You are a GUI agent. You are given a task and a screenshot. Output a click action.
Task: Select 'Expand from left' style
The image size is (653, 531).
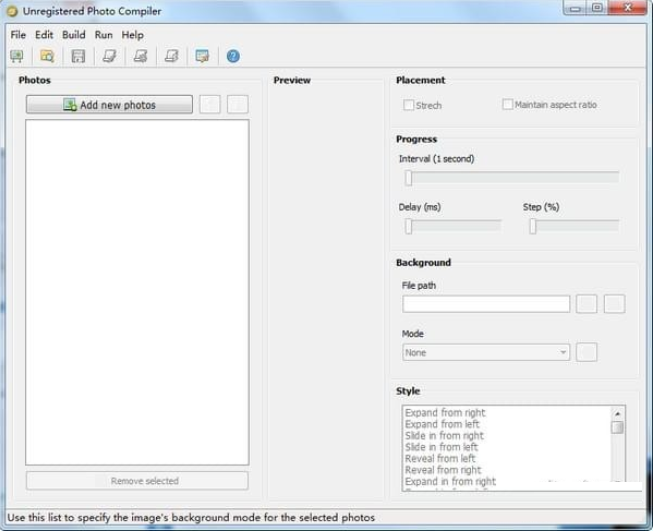(442, 424)
